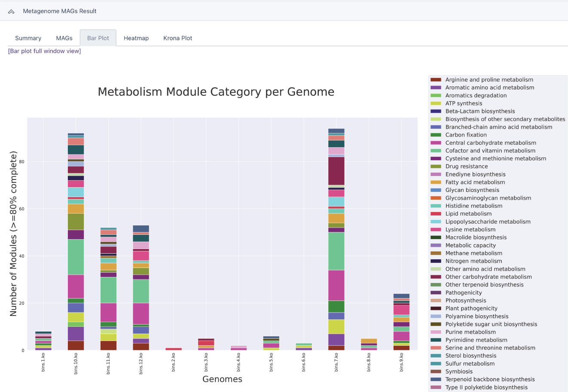Switch to the Summary tab

point(28,38)
